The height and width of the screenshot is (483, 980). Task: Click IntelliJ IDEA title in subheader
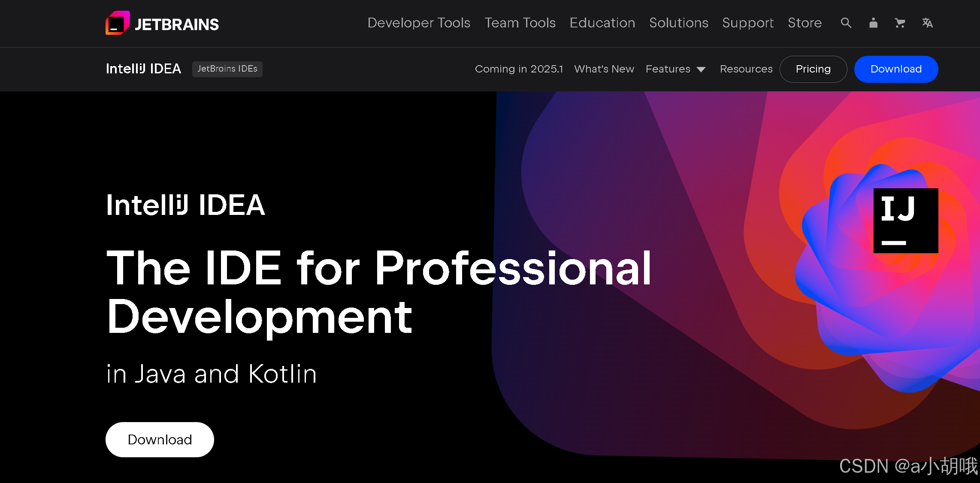(x=143, y=69)
